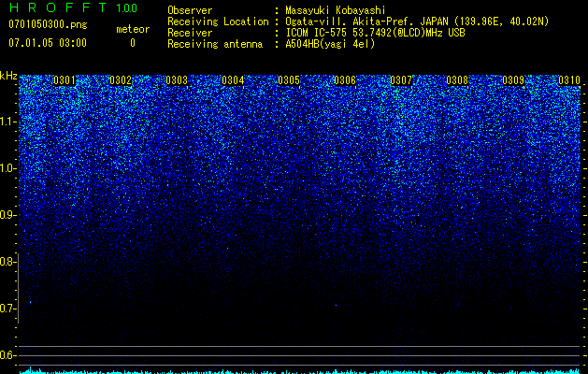This screenshot has height=374, width=588.
Task: Click the 0.6 frequency axis label
Action: coord(7,355)
